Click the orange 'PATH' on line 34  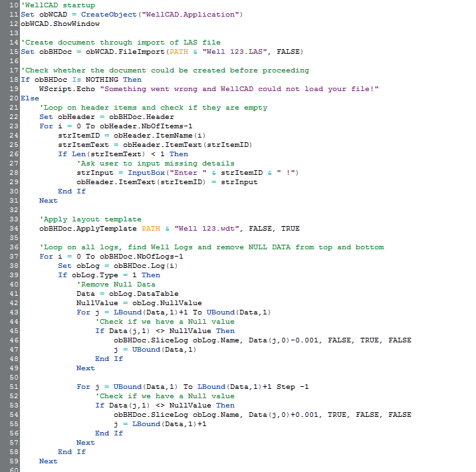(151, 229)
